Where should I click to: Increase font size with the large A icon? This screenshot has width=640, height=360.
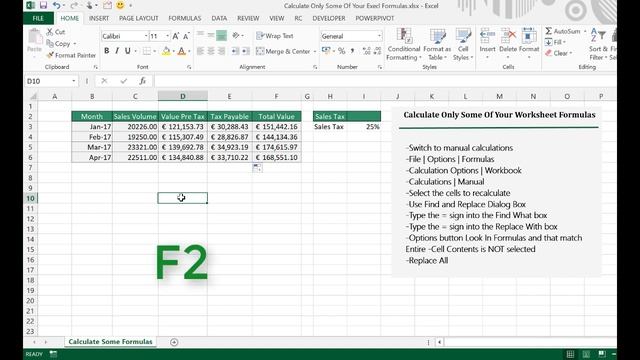176,36
